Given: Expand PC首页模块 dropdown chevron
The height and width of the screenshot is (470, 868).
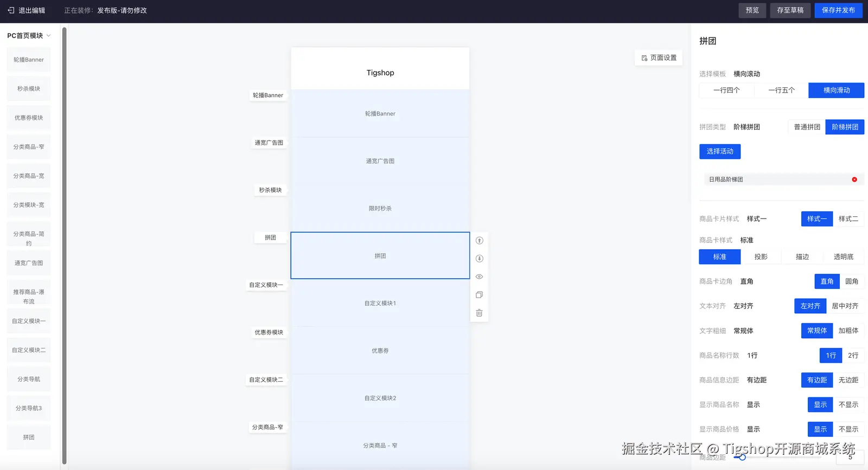Looking at the screenshot, I should pyautogui.click(x=48, y=36).
